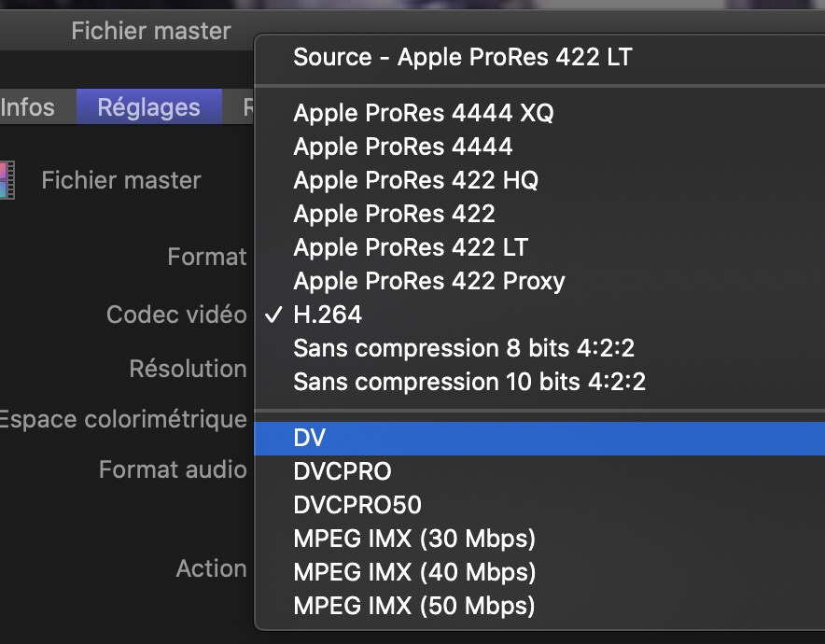Choose MPEG IMX (40 Mbps) option

pyautogui.click(x=414, y=572)
